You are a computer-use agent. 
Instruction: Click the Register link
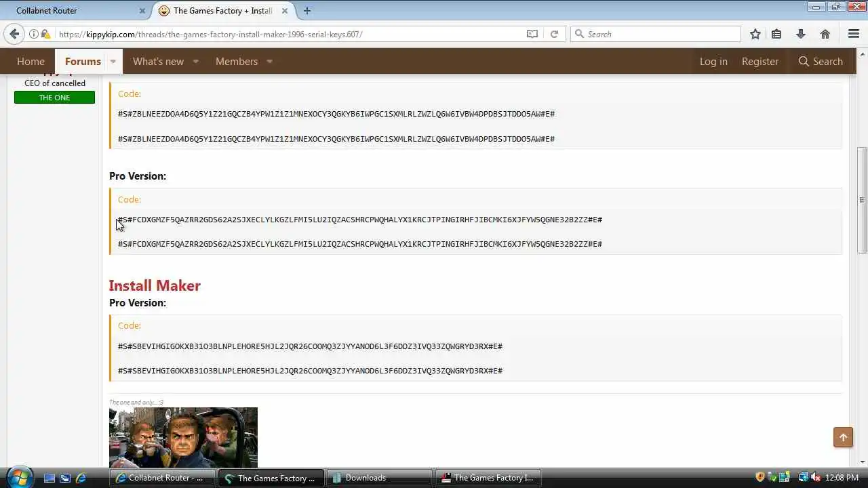click(760, 61)
